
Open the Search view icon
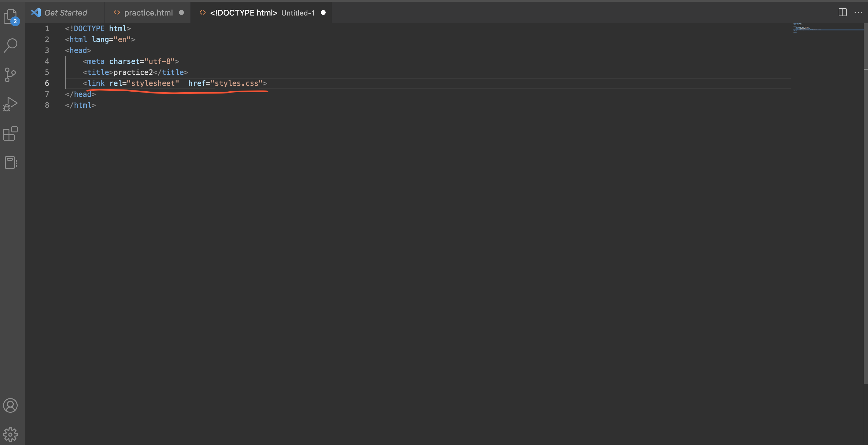[x=10, y=45]
